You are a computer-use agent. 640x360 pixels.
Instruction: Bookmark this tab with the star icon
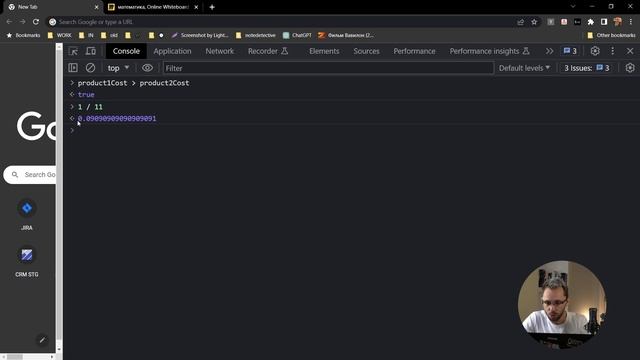tap(534, 22)
